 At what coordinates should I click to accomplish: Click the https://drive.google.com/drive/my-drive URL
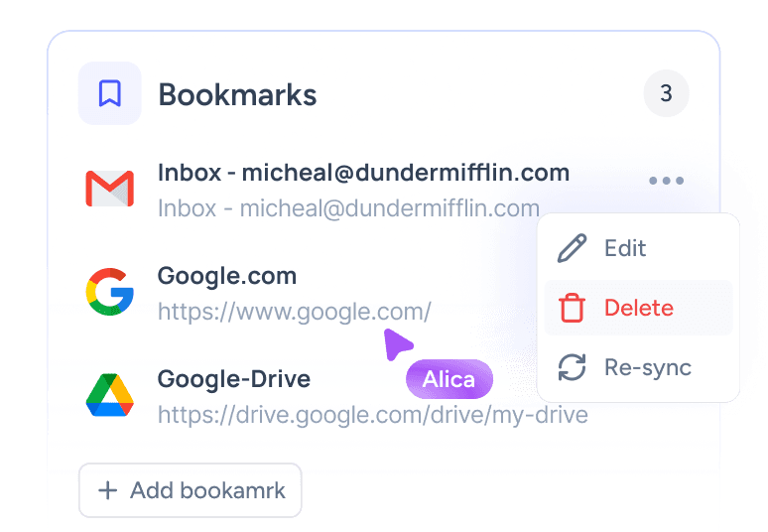373,415
